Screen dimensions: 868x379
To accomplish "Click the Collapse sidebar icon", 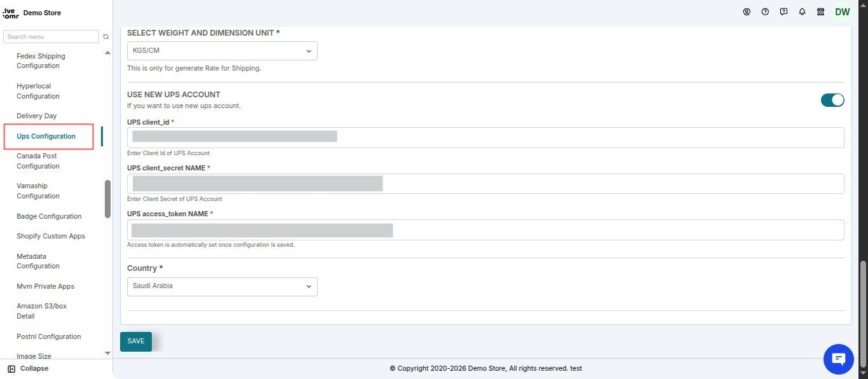I will tap(11, 368).
